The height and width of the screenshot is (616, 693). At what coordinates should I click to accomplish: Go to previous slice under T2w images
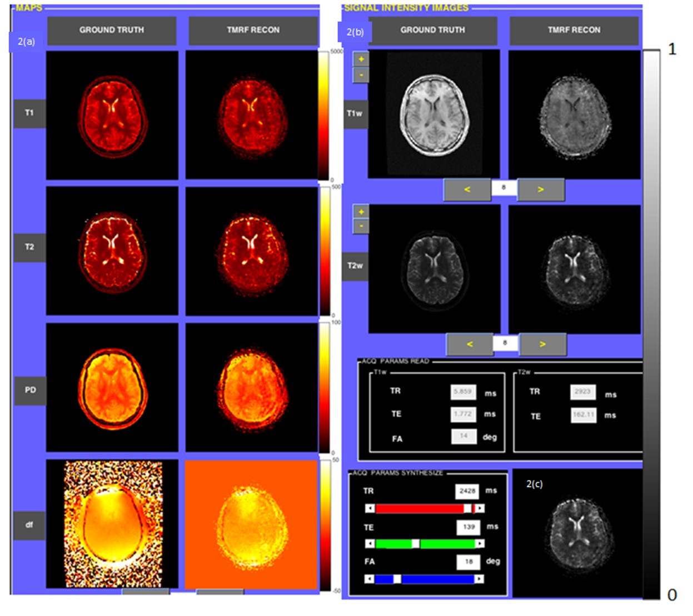(x=470, y=344)
